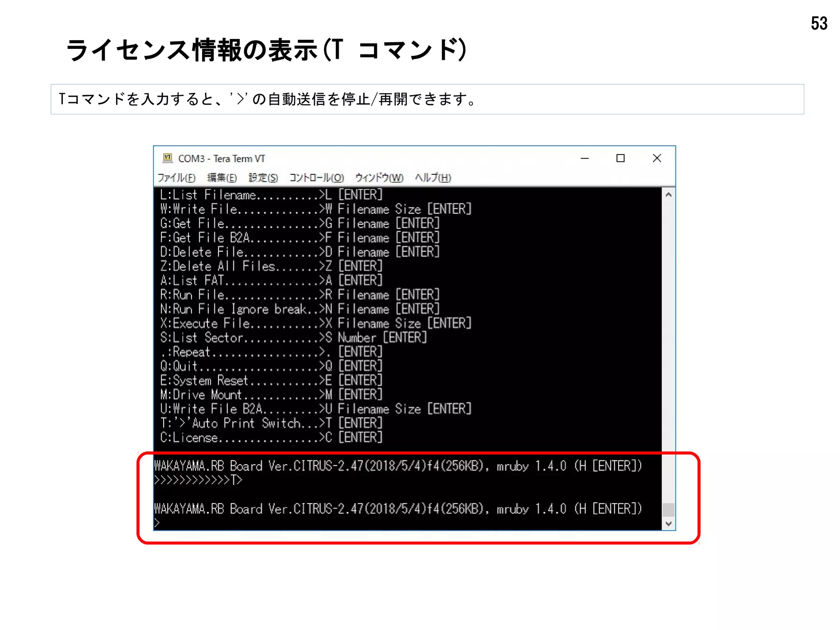Image resolution: width=840 pixels, height=630 pixels.
Task: Click the slide page number 53
Action: click(819, 23)
